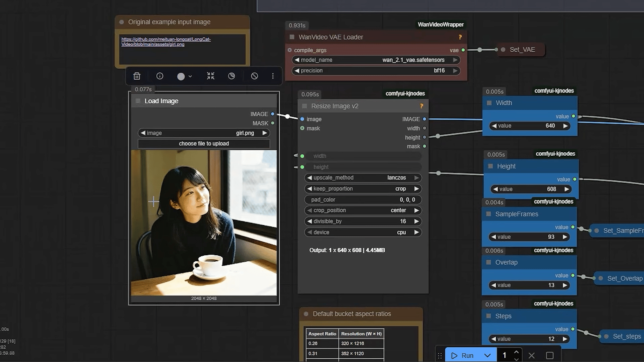Open the node color picker circle

point(181,76)
